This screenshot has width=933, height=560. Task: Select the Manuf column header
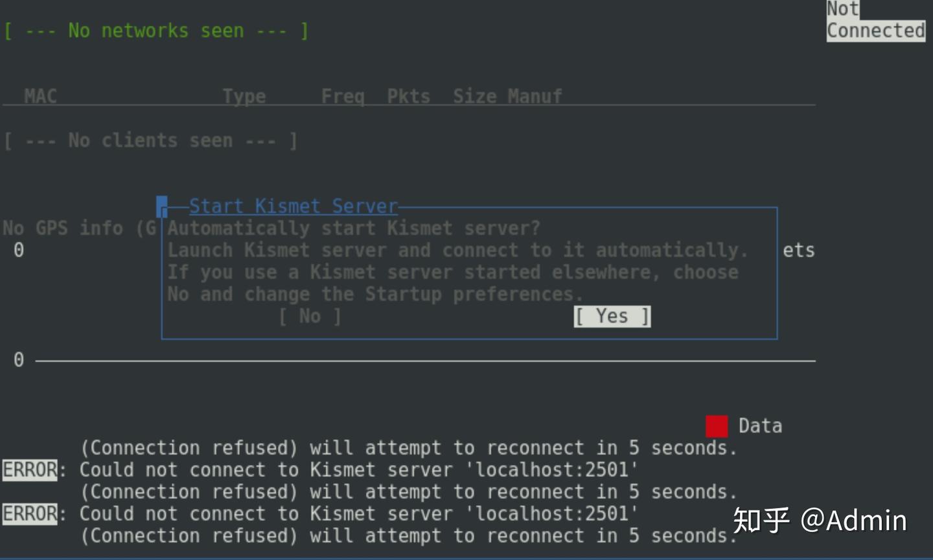click(535, 96)
